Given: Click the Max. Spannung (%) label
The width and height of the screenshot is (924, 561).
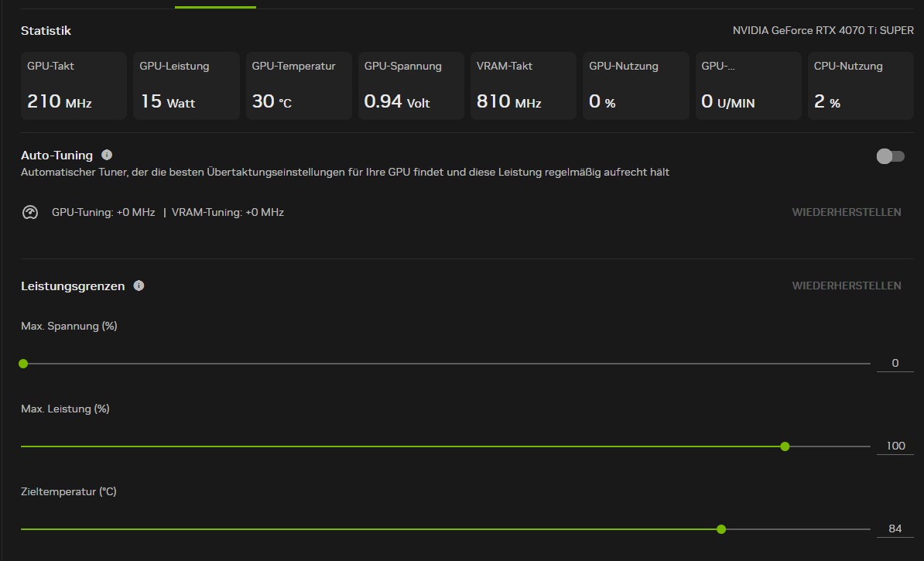Looking at the screenshot, I should [69, 326].
